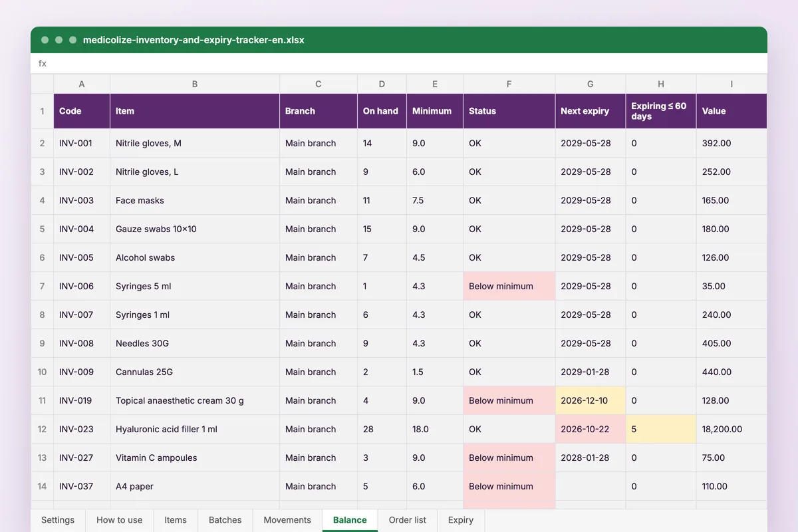
Task: Select expiry date 2029-01-28 cell
Action: point(591,372)
